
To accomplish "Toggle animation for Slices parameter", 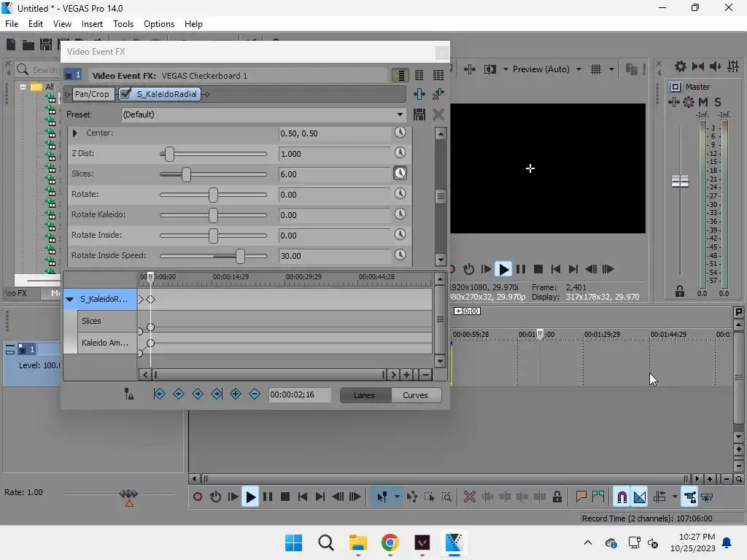I will 400,174.
